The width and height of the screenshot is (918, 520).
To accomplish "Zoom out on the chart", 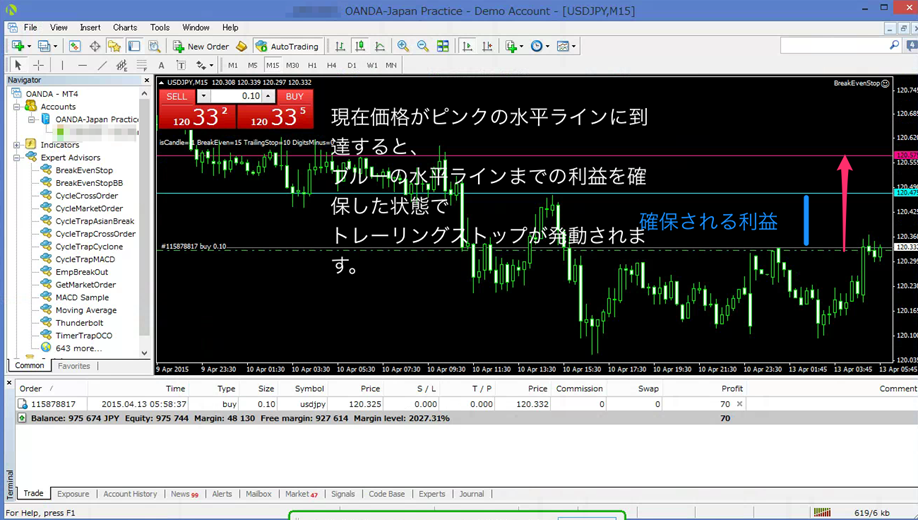I will 423,46.
